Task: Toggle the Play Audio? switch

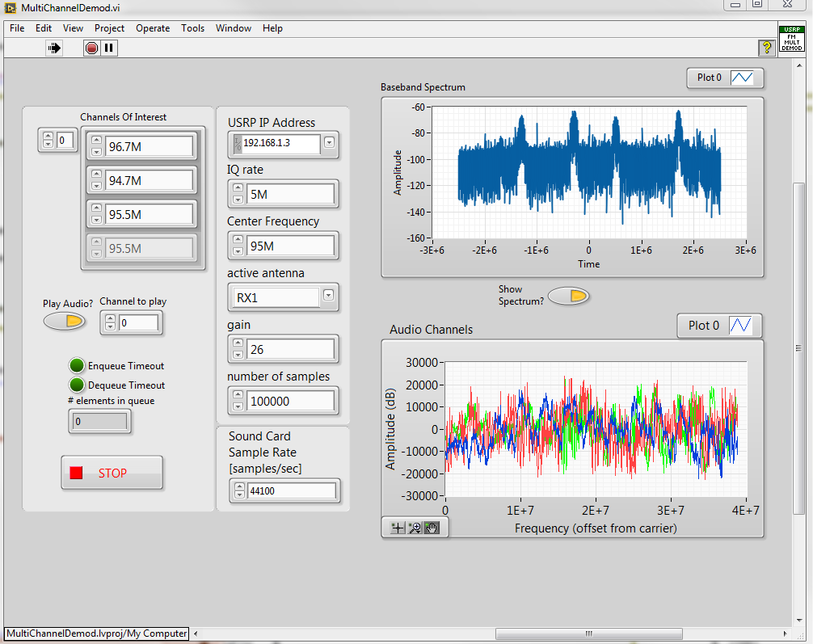Action: [x=64, y=322]
